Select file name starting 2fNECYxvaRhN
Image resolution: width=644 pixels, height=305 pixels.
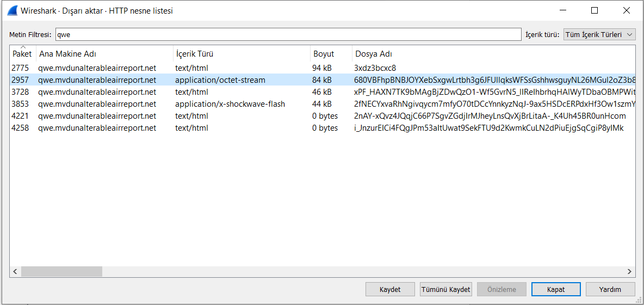[494, 104]
